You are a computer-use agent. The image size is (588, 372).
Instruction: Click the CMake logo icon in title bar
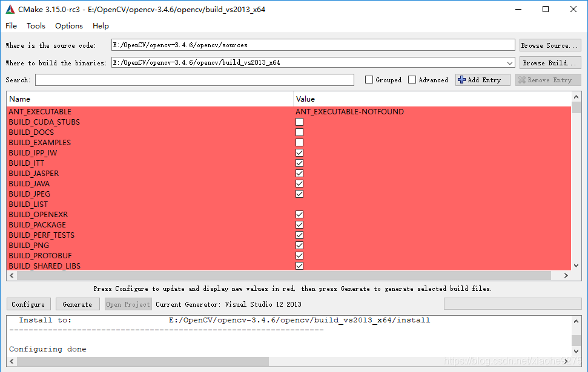tap(10, 9)
